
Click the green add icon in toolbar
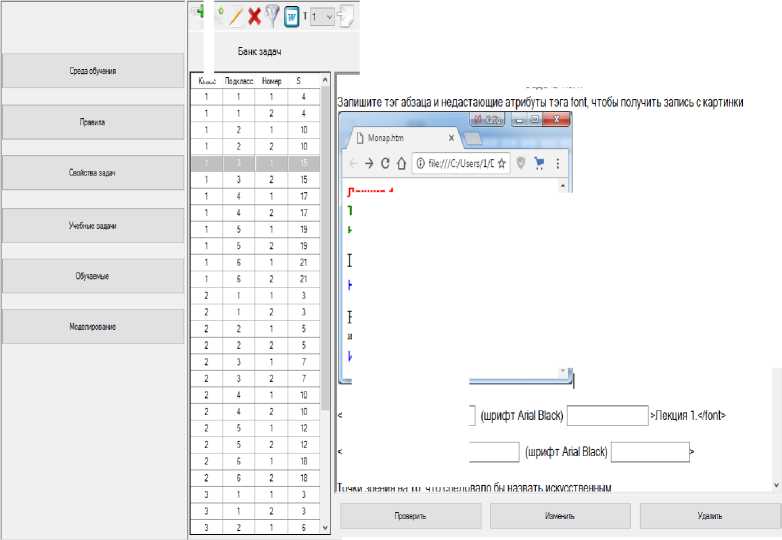[x=200, y=12]
